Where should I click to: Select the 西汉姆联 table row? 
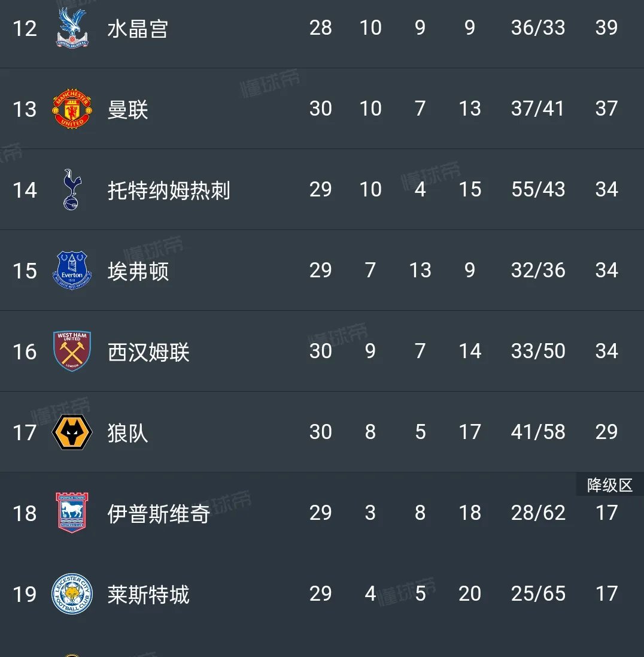click(x=322, y=351)
